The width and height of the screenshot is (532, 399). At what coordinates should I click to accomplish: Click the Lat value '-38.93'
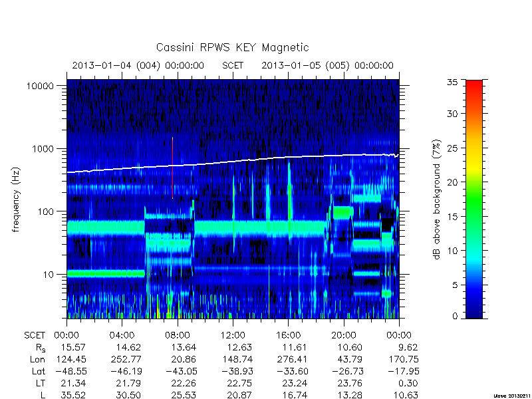point(237,372)
